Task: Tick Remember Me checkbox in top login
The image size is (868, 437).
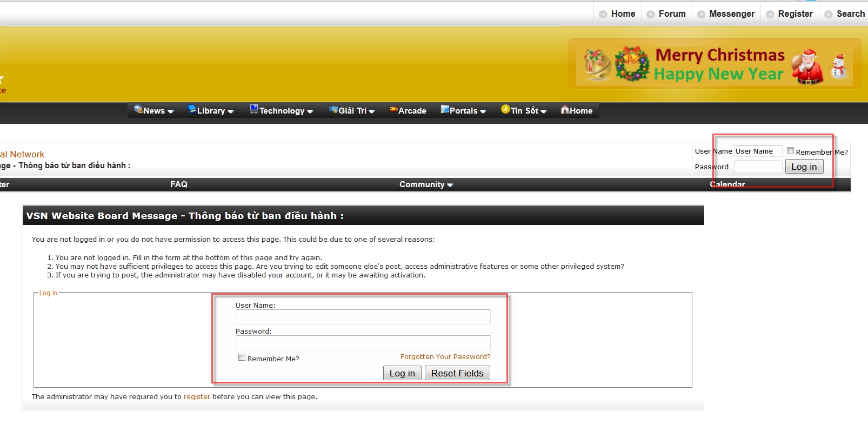Action: point(790,151)
